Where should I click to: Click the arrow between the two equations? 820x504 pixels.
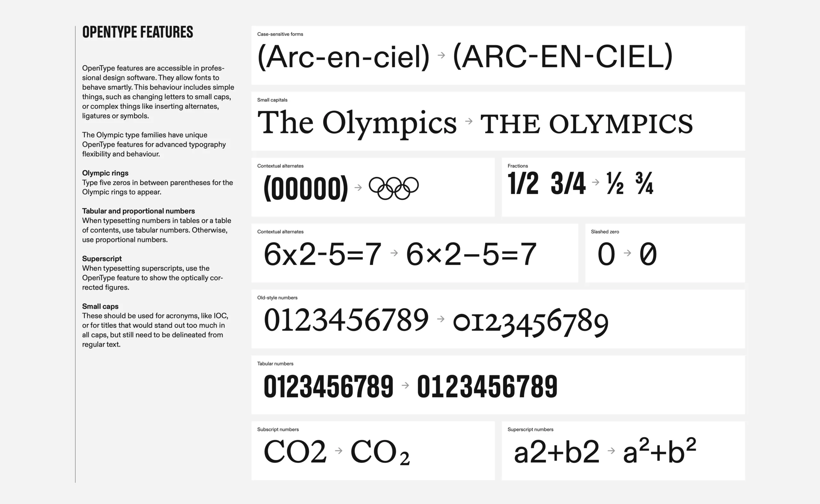coord(394,253)
